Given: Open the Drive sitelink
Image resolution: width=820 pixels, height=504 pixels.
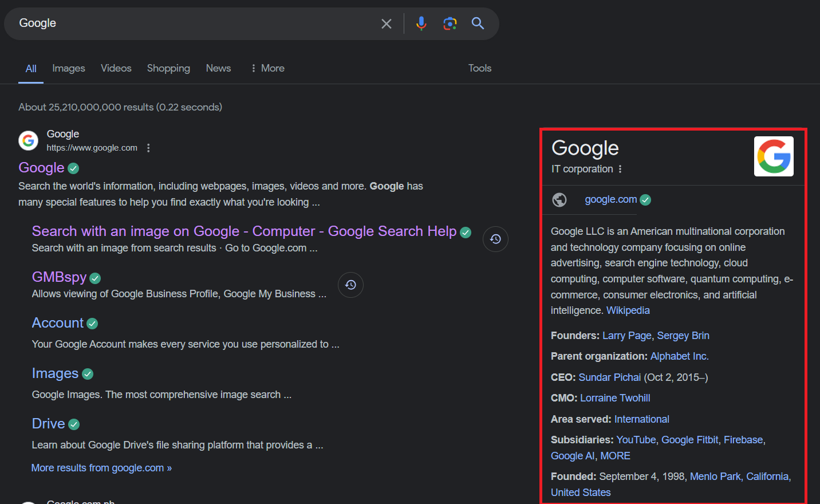Looking at the screenshot, I should 49,424.
